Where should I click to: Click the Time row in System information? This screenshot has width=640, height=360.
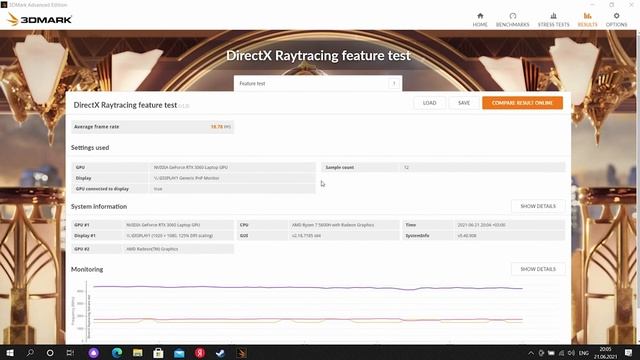coord(484,225)
